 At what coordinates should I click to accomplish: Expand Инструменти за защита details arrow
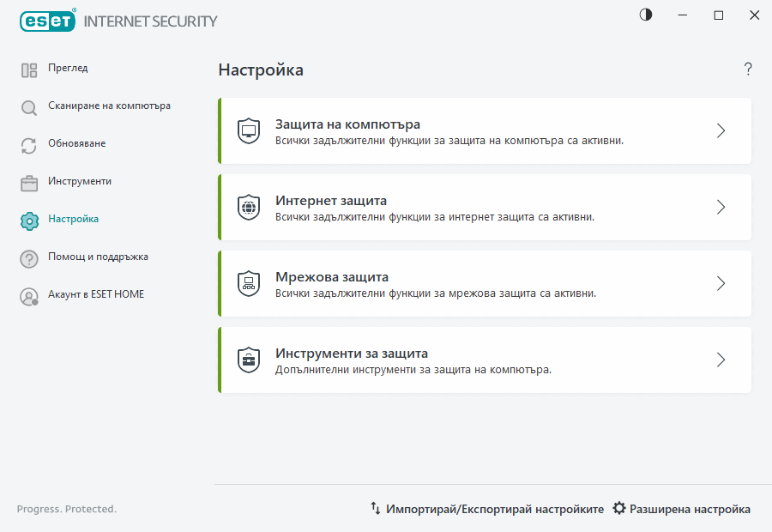pos(721,360)
